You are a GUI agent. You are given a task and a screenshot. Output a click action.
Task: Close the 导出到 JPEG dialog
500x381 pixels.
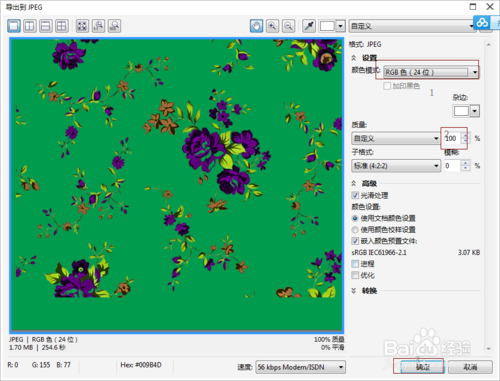[490, 7]
